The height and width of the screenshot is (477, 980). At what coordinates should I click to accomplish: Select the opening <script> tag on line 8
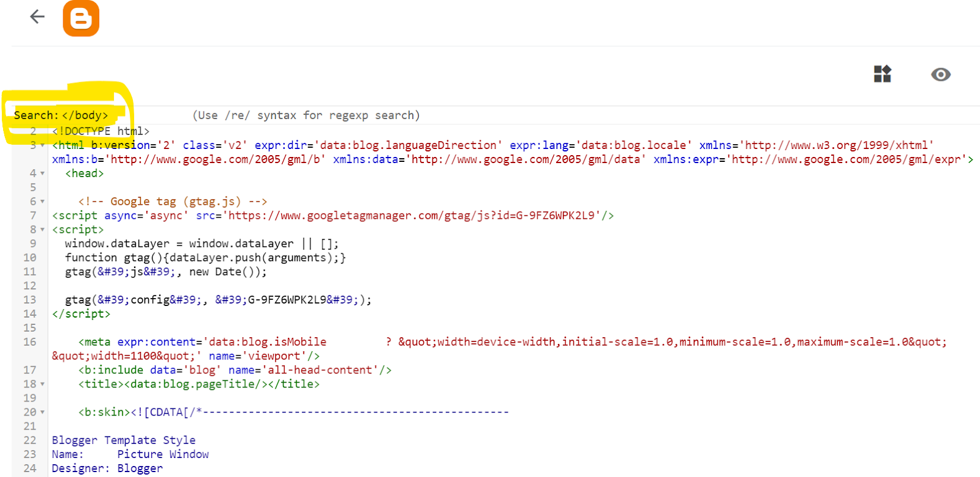[x=78, y=230]
